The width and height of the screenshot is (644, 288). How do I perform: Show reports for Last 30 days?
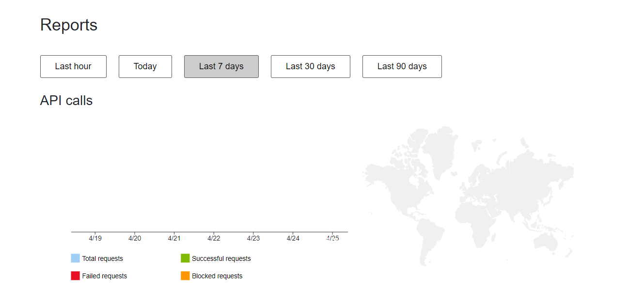310,66
